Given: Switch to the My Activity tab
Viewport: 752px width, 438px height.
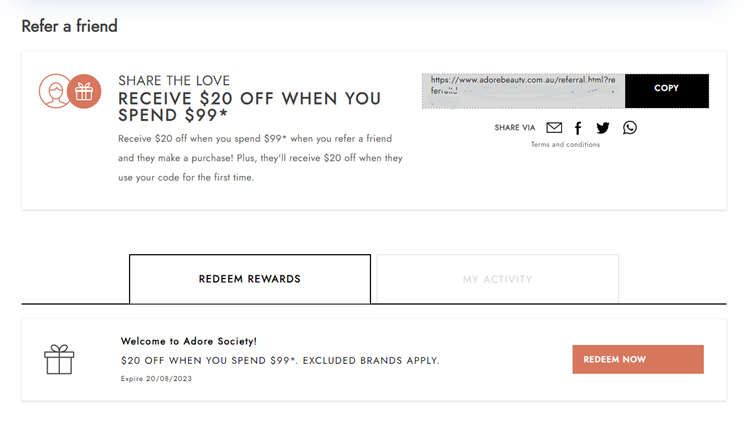Looking at the screenshot, I should click(498, 279).
